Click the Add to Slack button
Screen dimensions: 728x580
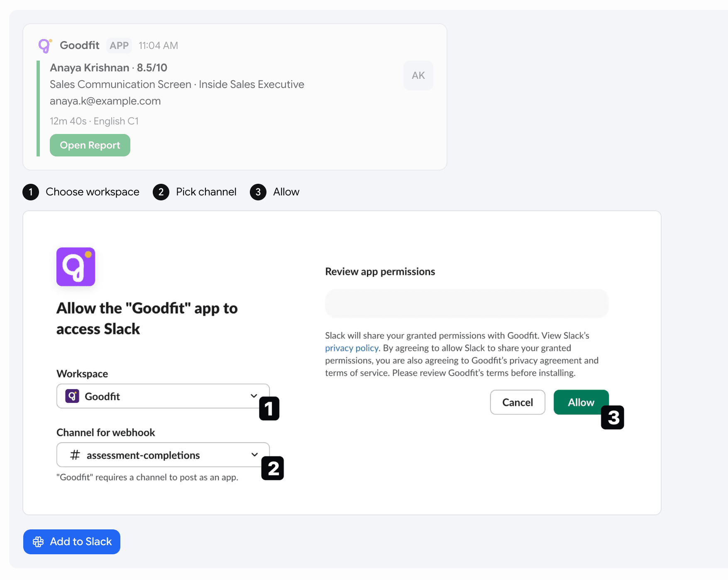point(72,542)
